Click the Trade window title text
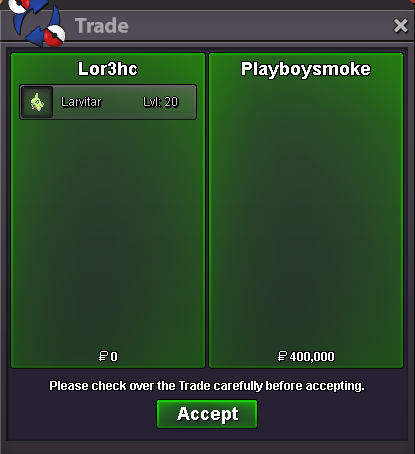This screenshot has width=415, height=454. pos(102,26)
